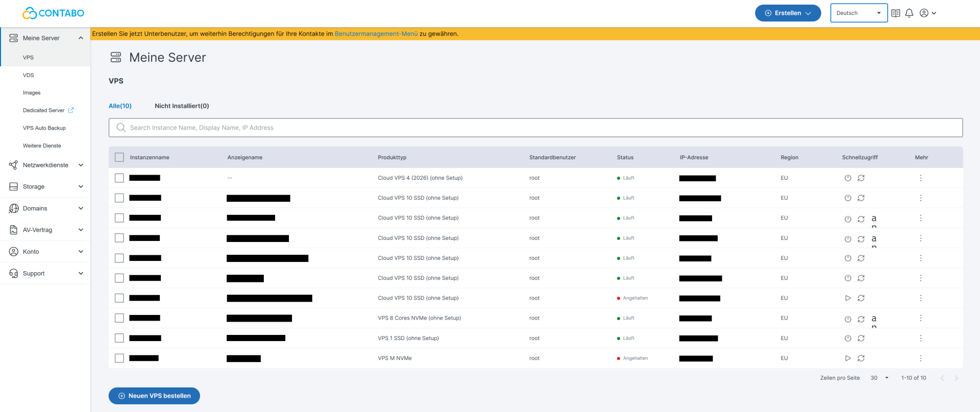Go to Images in the sidebar
The width and height of the screenshot is (980, 412).
coord(32,93)
